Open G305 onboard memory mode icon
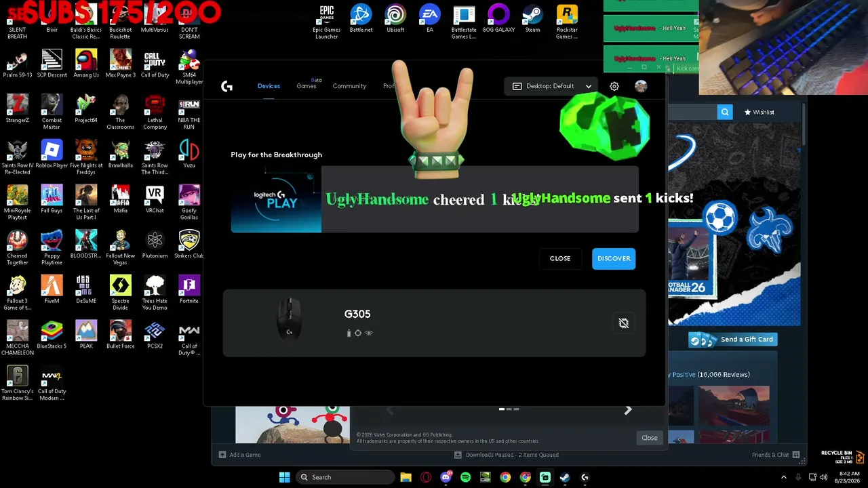The image size is (868, 488). click(624, 323)
